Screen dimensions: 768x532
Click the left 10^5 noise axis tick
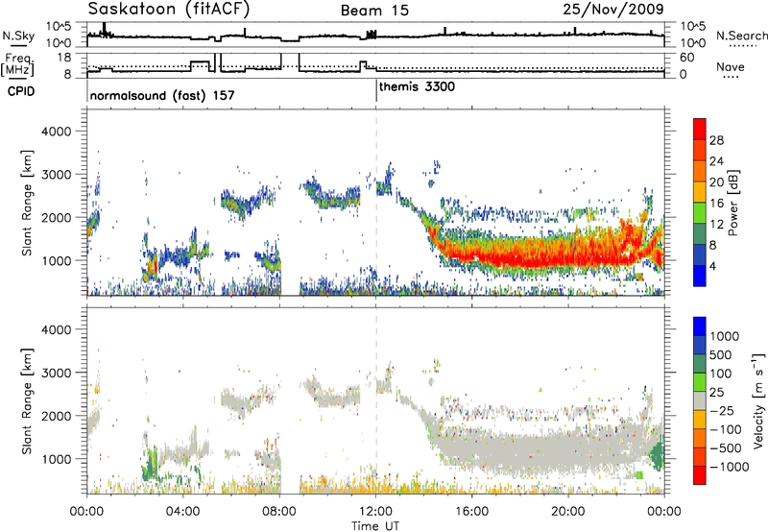pyautogui.click(x=59, y=26)
